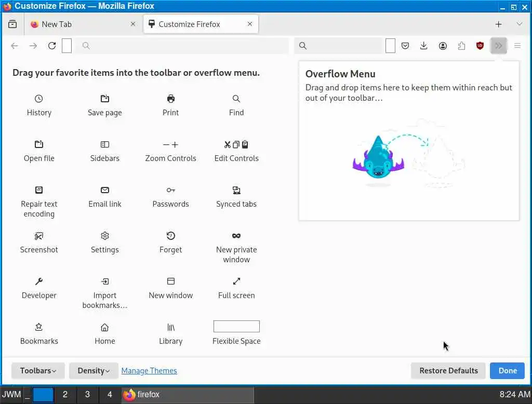Viewport: 532px width, 404px height.
Task: Click the Extensions puzzle piece icon
Action: point(461,46)
